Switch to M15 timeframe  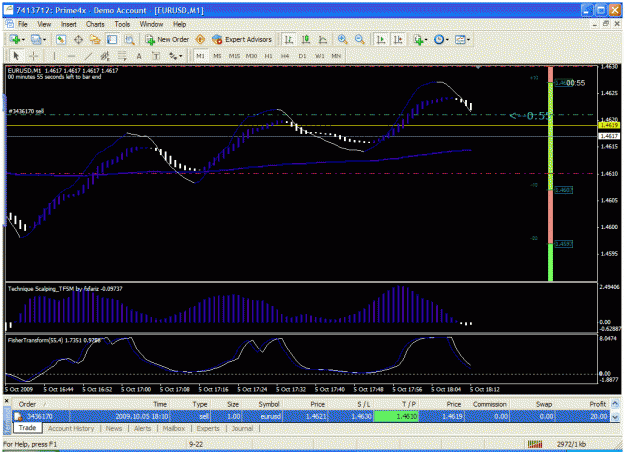coord(234,56)
